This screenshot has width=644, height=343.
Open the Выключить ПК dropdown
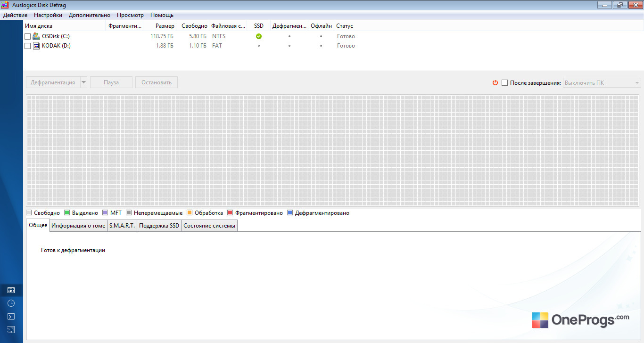click(602, 83)
